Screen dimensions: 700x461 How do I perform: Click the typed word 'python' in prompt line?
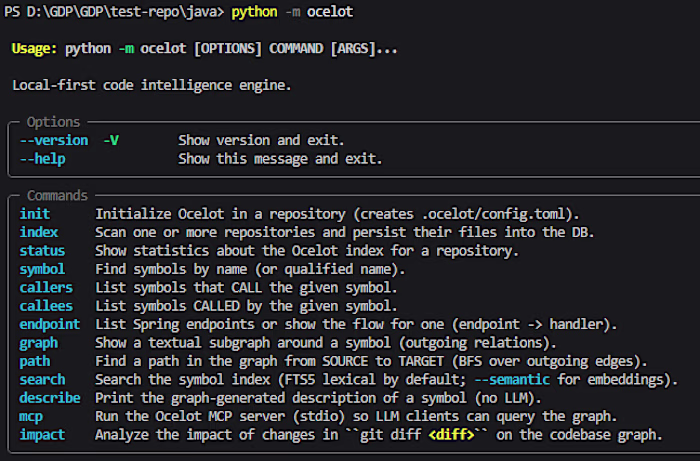(x=254, y=12)
